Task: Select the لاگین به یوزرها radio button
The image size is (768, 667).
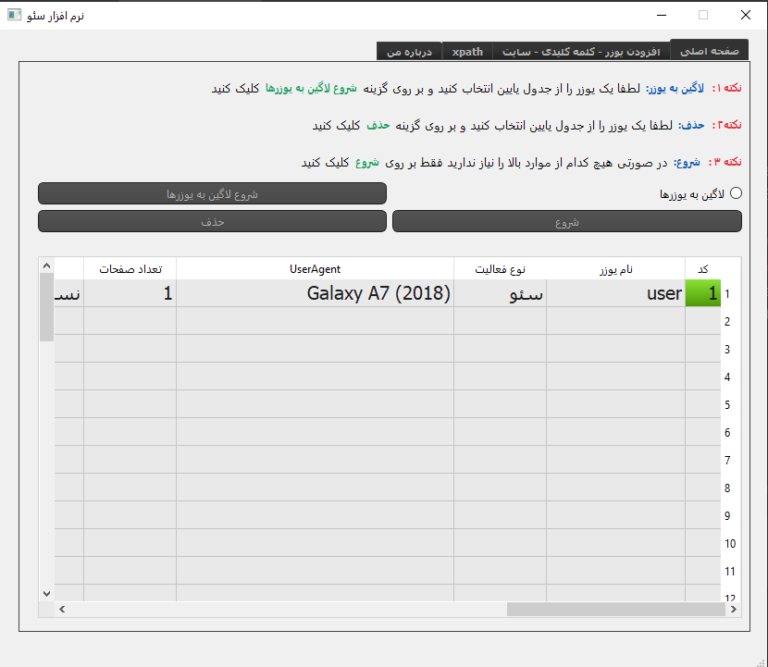Action: [x=736, y=194]
